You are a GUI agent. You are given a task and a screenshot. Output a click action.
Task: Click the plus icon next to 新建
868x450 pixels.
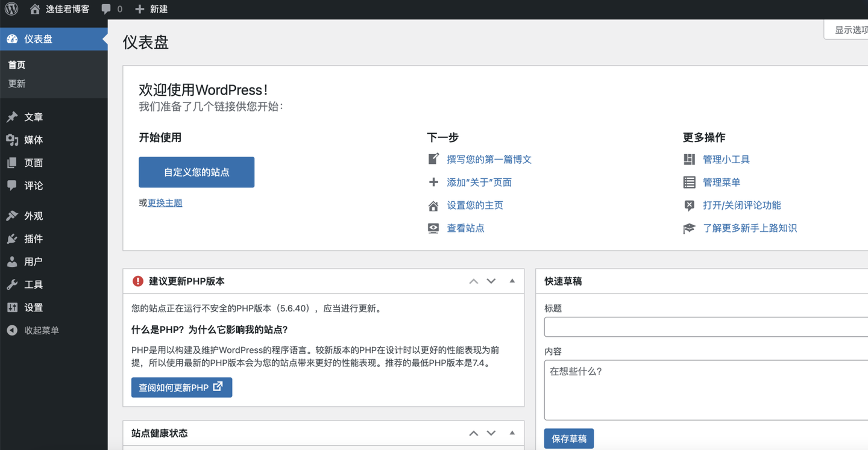140,9
